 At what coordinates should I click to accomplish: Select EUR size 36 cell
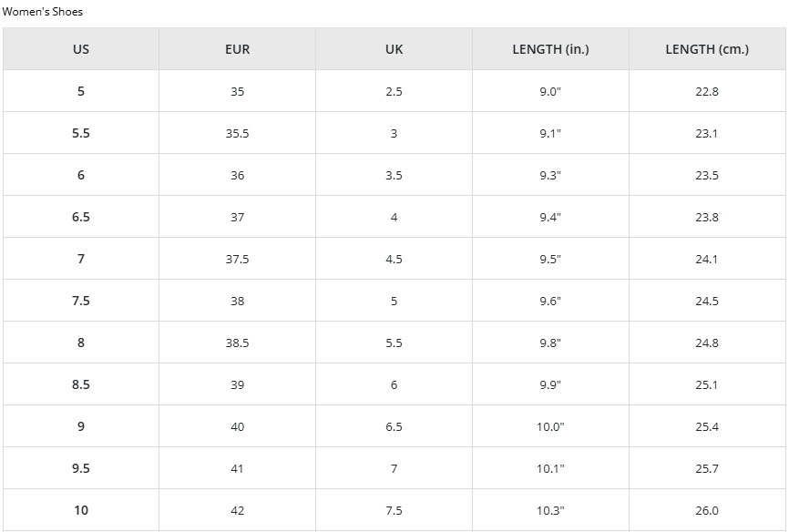pyautogui.click(x=238, y=175)
